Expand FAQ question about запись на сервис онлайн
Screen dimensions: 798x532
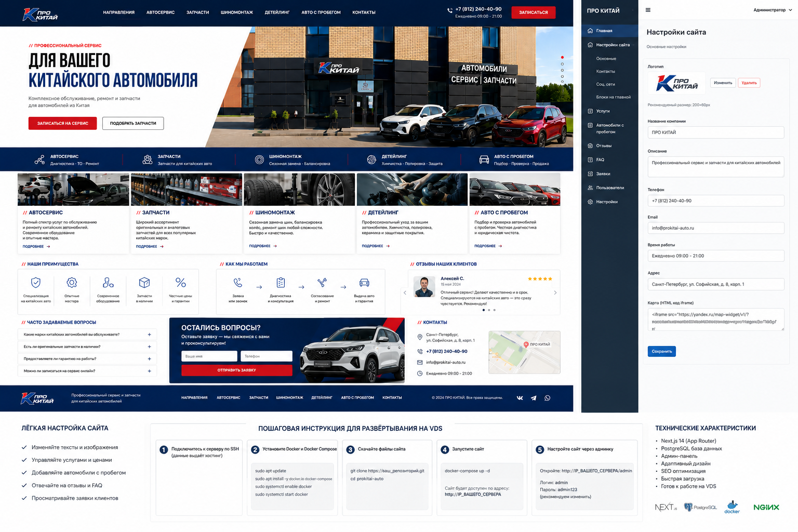point(87,371)
